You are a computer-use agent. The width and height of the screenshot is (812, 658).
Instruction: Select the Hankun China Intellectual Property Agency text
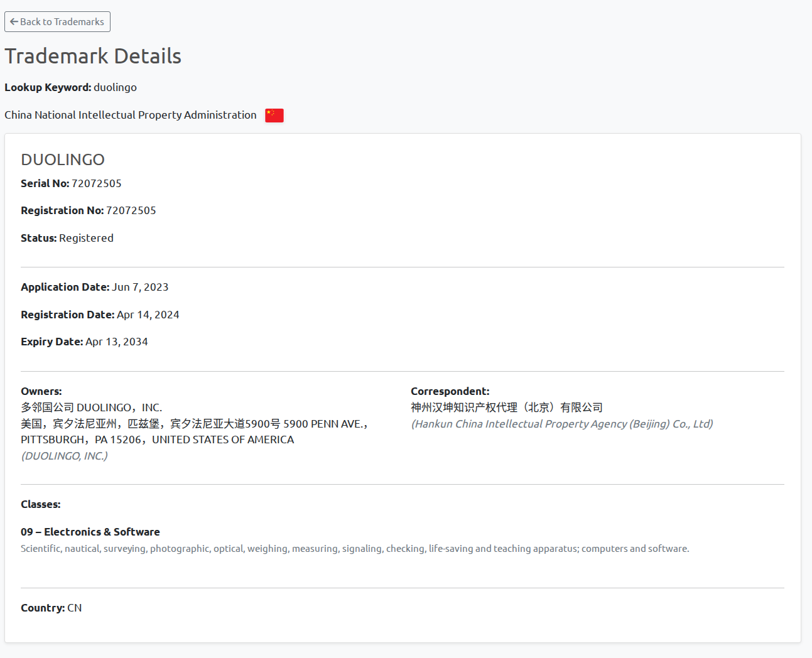561,424
